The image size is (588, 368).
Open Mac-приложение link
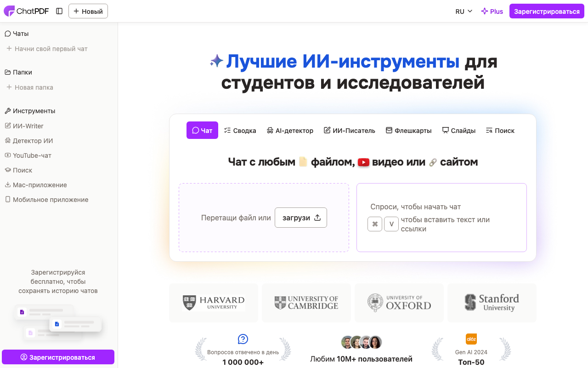36,185
